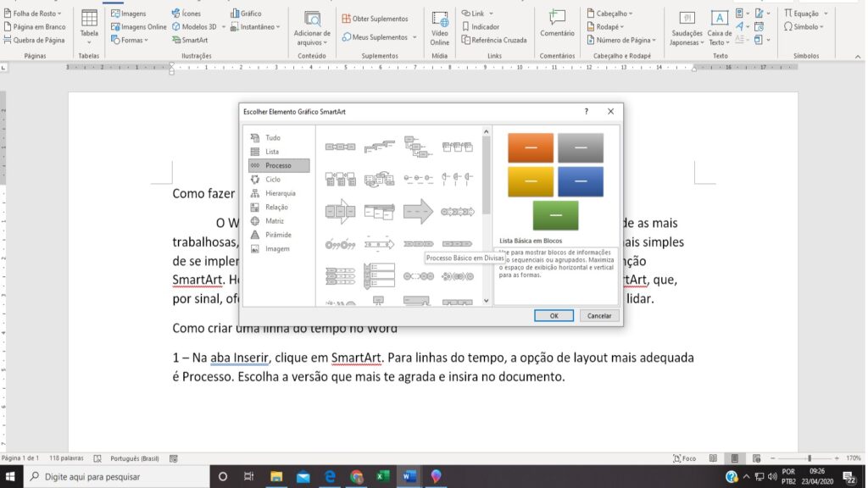The image size is (868, 488).
Task: Insert Quebra de Página
Action: tap(34, 40)
